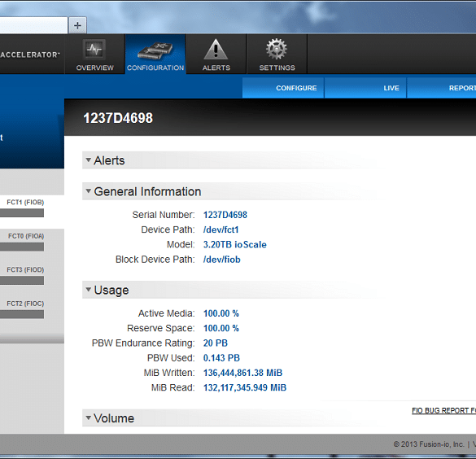This screenshot has width=476, height=459.
Task: Click the 1237D4698 page heading
Action: click(x=118, y=118)
